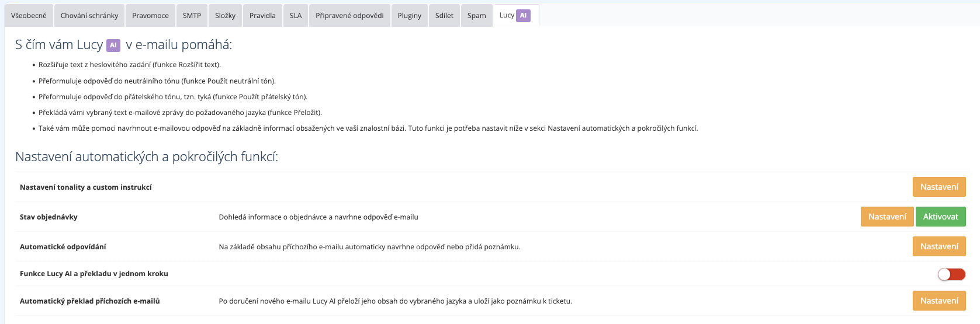Click the 'Dohledá informace o objednávce' description
This screenshot has height=324, width=980.
pos(318,217)
